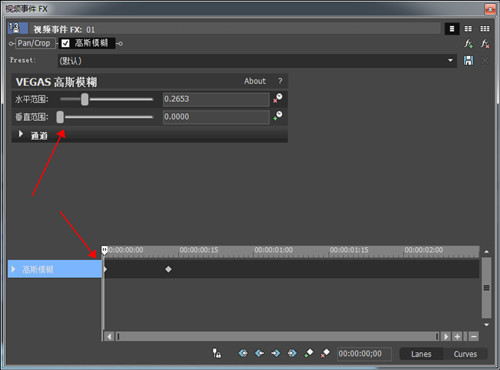
Task: Open plug-in help question mark
Action: point(280,81)
